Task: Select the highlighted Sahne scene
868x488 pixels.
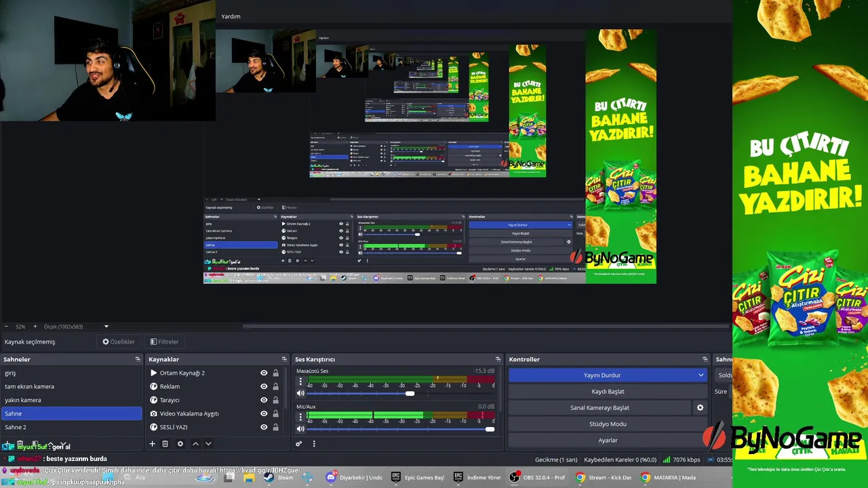Action: click(x=71, y=413)
